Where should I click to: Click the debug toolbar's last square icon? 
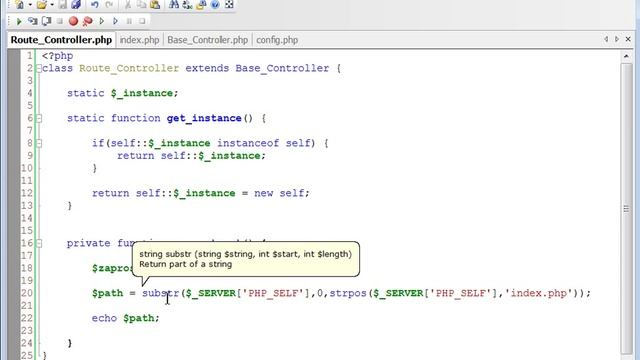[142, 21]
